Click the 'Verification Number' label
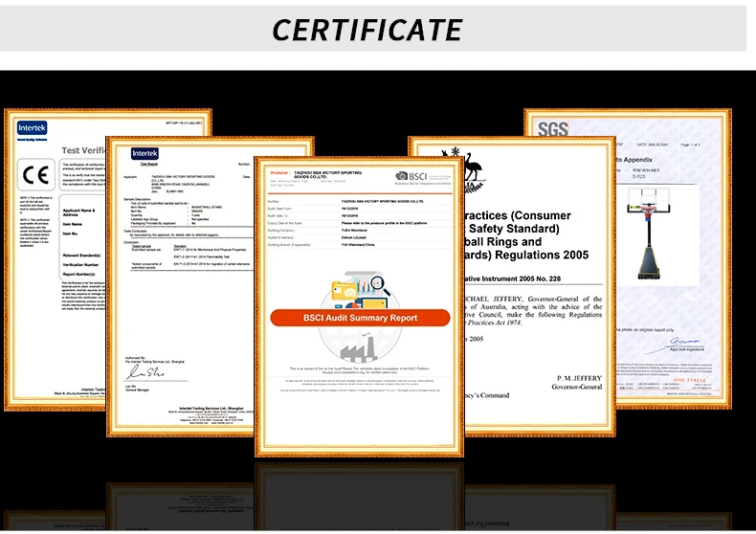The image size is (756, 534). coord(80,264)
